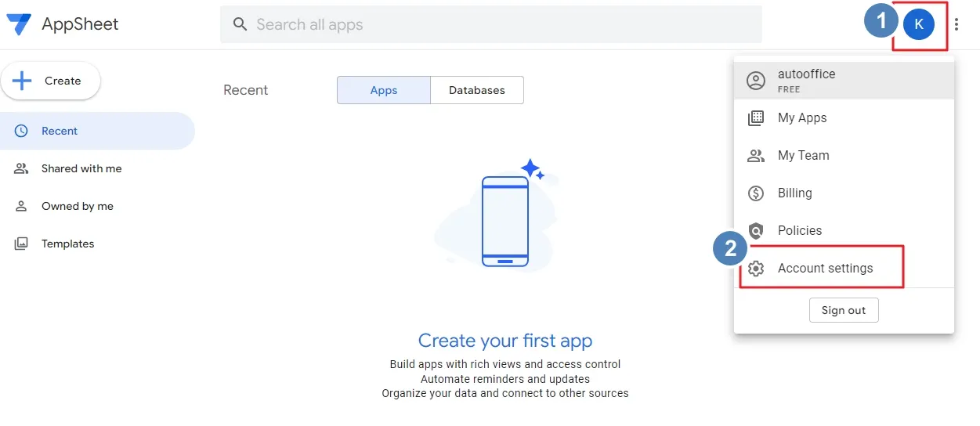Click the FREE plan label
Screen dimensions: 980x426
789,89
